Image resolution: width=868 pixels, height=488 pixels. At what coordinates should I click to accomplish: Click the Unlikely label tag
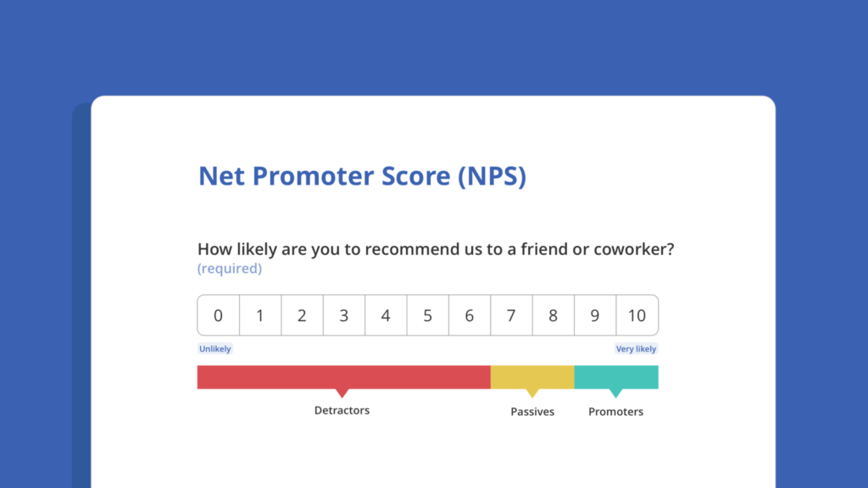coord(214,348)
